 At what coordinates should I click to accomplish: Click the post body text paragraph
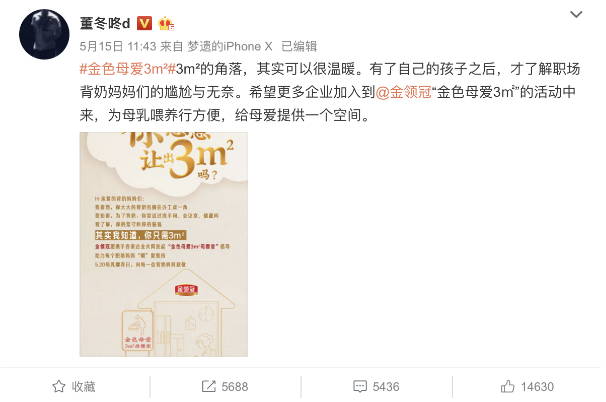pyautogui.click(x=330, y=92)
